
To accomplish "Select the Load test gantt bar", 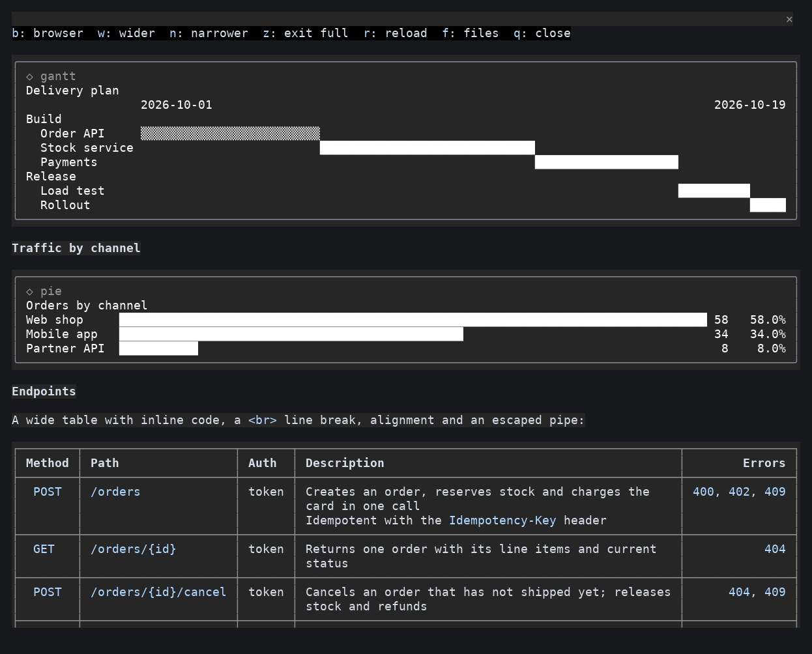I will pos(714,191).
